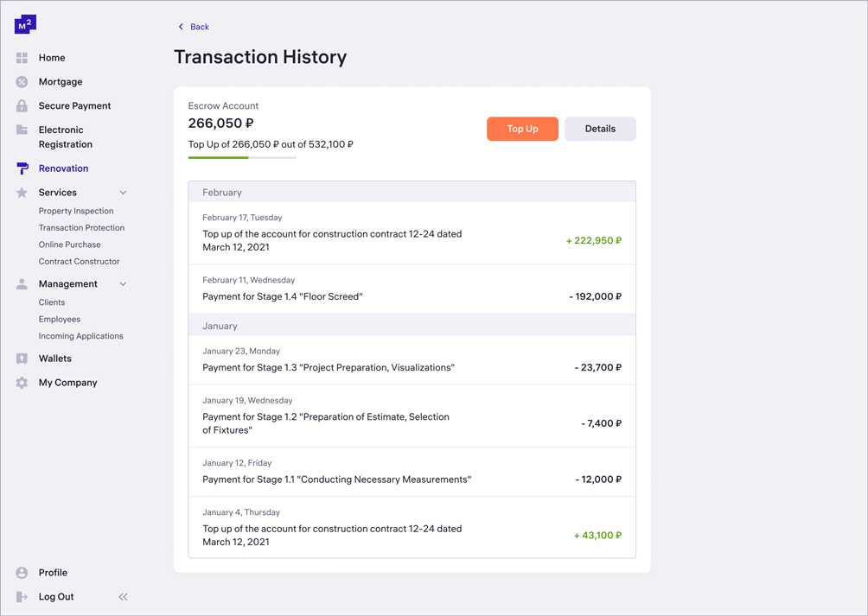Open the Wallets icon in sidebar
The width and height of the screenshot is (868, 616).
click(22, 359)
